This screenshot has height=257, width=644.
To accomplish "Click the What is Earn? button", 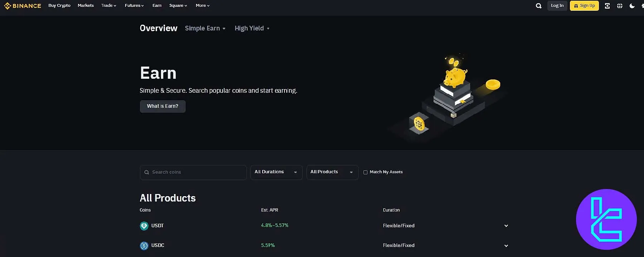I will point(162,106).
